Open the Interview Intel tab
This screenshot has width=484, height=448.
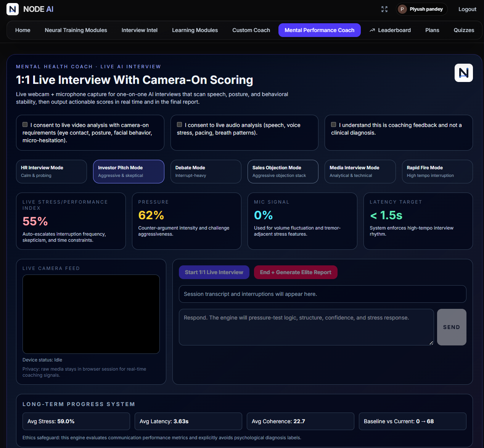point(139,30)
